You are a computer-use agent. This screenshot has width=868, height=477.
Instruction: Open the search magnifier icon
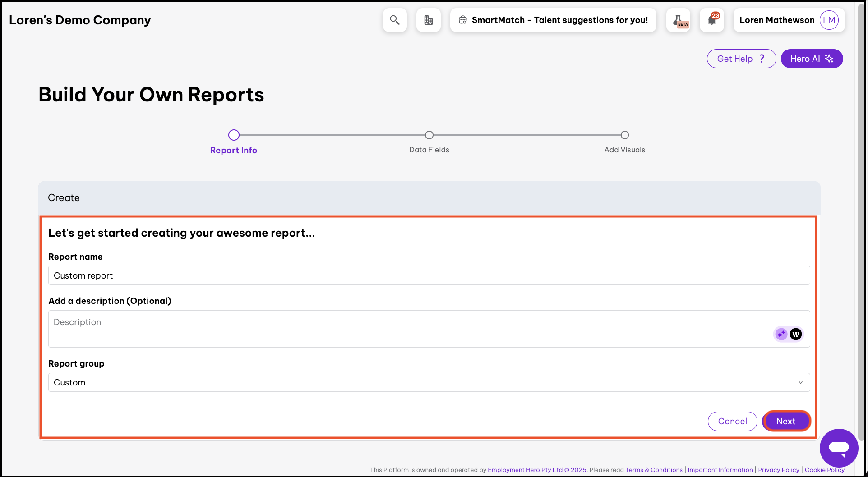tap(395, 20)
